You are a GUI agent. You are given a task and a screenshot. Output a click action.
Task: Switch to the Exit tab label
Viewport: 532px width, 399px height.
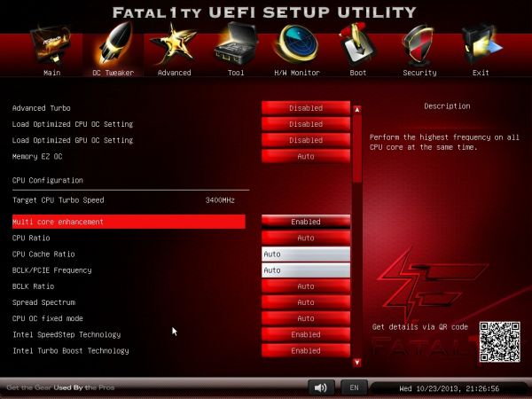(x=481, y=73)
